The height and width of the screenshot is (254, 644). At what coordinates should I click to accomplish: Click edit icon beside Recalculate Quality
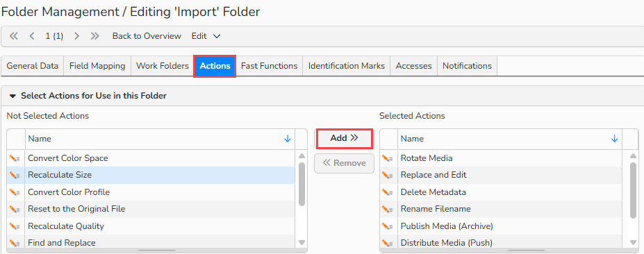(15, 226)
